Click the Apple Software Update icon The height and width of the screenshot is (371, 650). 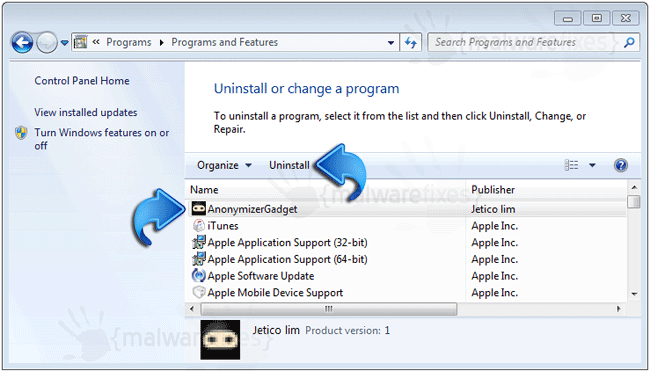(x=199, y=276)
